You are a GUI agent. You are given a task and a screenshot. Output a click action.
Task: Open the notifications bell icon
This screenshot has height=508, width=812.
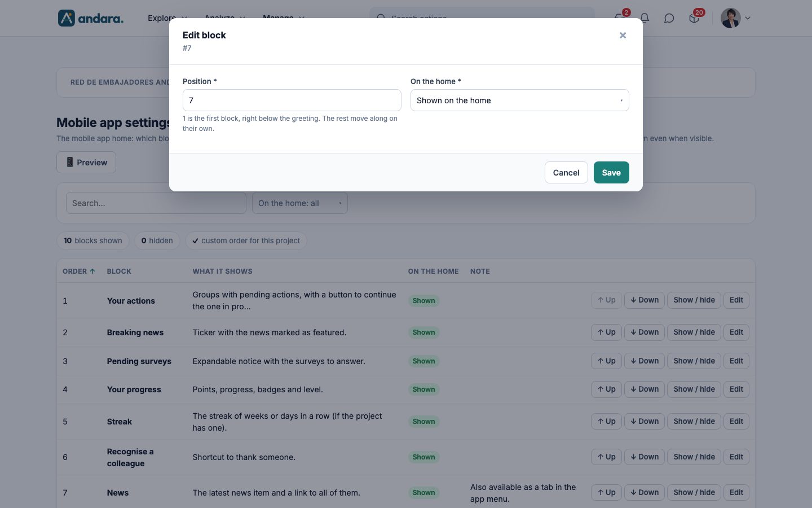pos(645,18)
